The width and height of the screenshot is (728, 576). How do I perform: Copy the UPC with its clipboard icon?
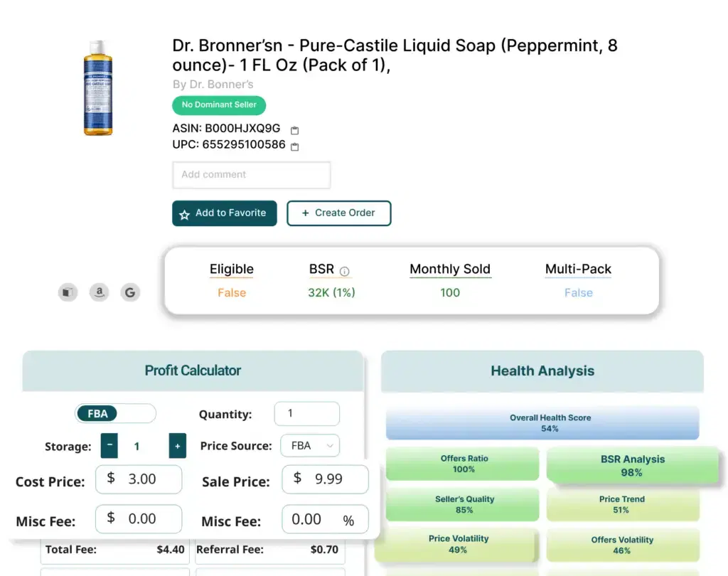[x=295, y=146]
